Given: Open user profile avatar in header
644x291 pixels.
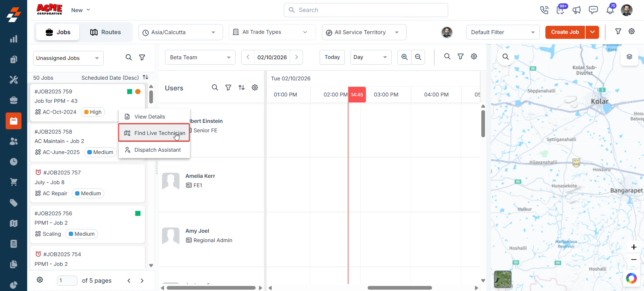Looking at the screenshot, I should click(627, 10).
